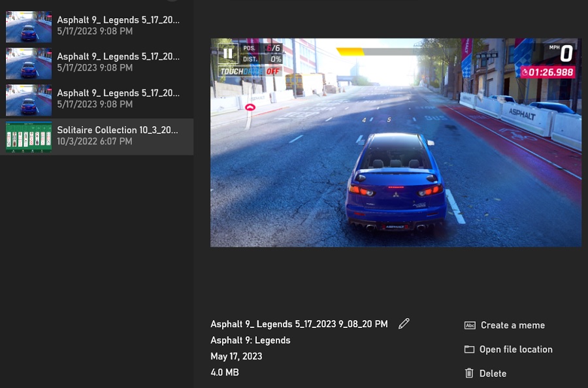Image resolution: width=588 pixels, height=388 pixels.
Task: Click the large gameplay preview image
Action: point(395,142)
